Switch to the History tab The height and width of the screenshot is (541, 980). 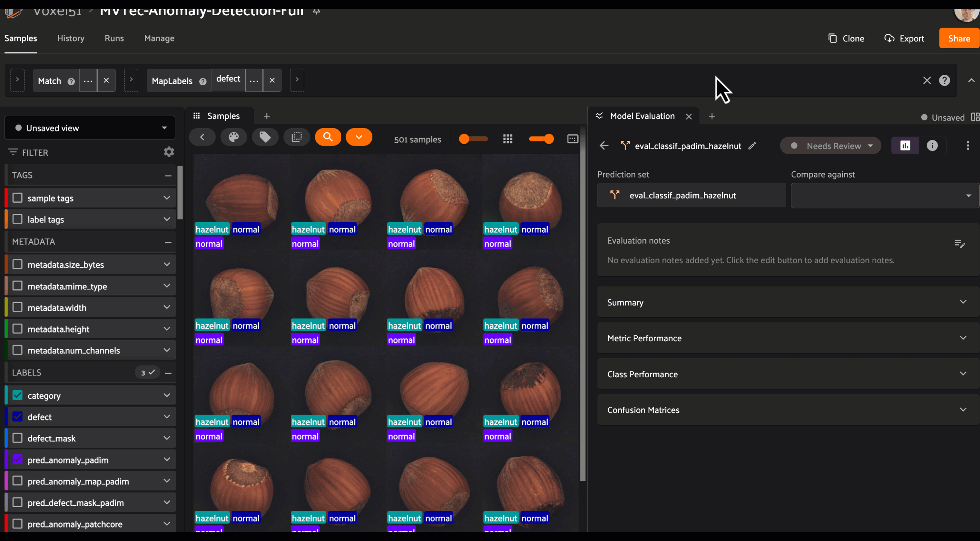pyautogui.click(x=71, y=38)
